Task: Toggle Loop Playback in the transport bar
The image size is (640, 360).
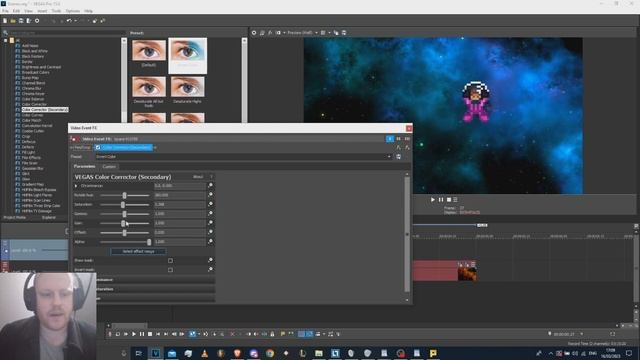Action: 118,334
